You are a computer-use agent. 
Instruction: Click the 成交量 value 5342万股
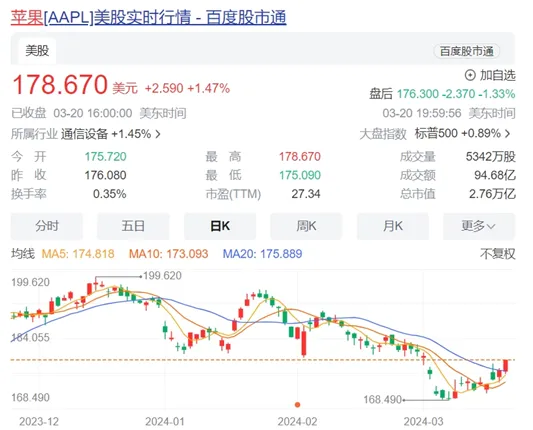pyautogui.click(x=491, y=157)
